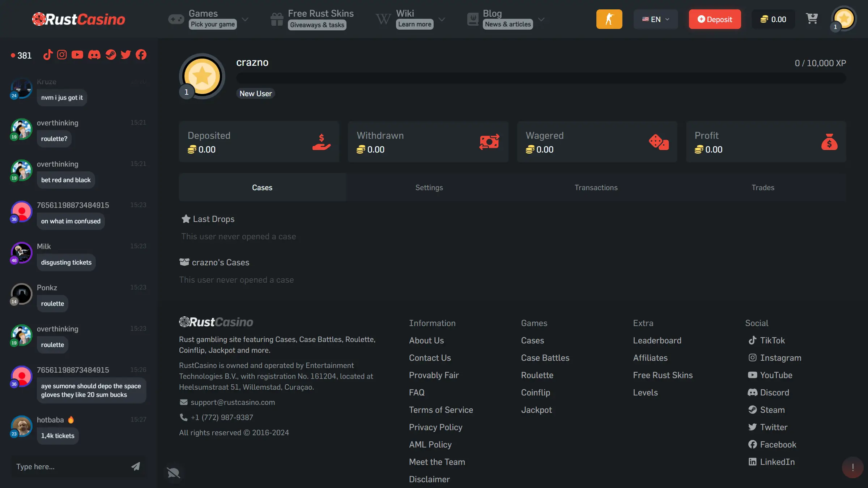Click Milk's chat avatar
The width and height of the screenshot is (868, 488).
click(x=21, y=253)
